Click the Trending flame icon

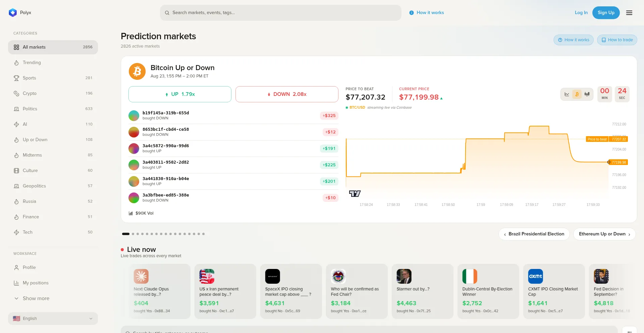coord(16,63)
